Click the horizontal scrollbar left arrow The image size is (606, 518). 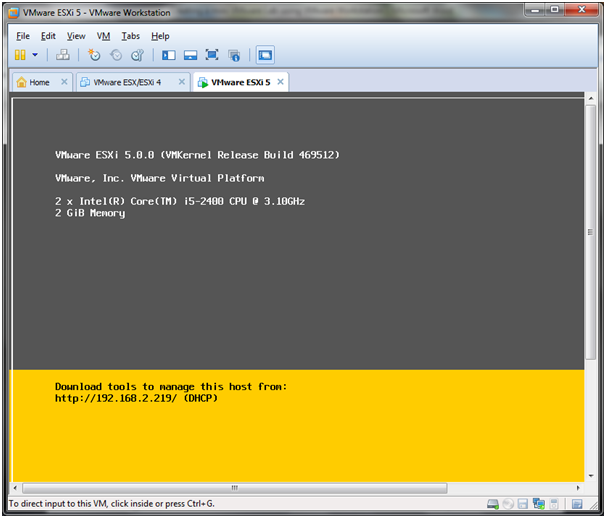pyautogui.click(x=15, y=488)
